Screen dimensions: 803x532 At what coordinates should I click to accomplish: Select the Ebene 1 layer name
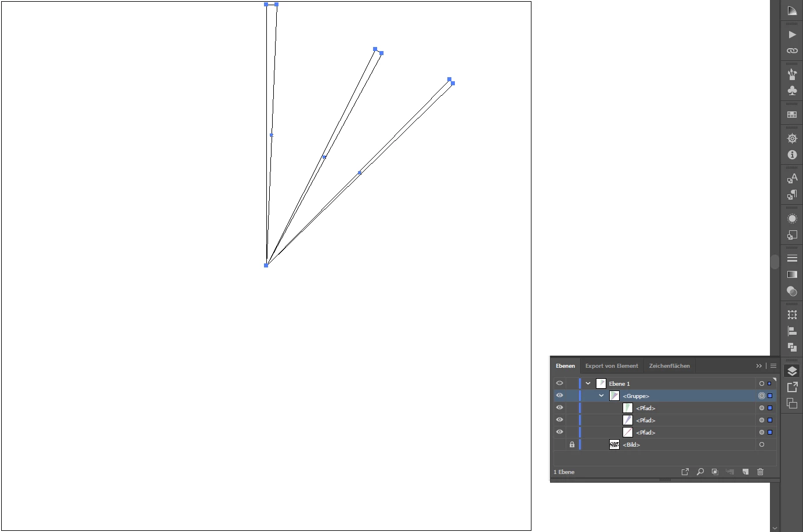[x=619, y=384]
